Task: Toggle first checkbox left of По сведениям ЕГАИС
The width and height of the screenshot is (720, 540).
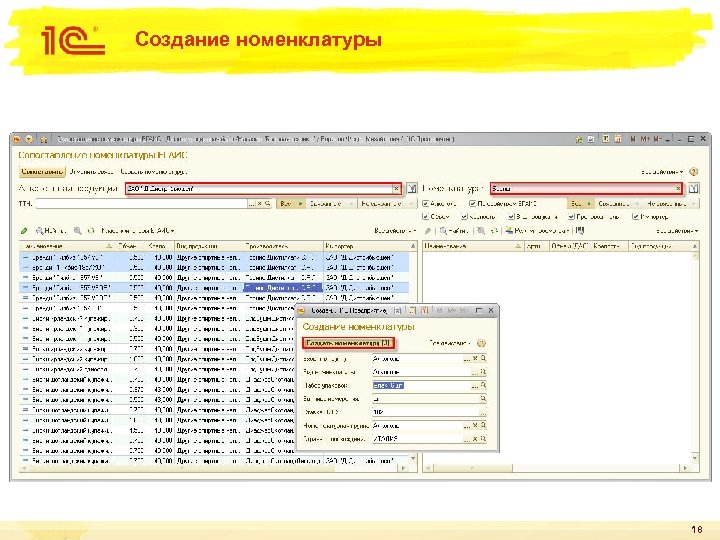Action: (x=425, y=203)
